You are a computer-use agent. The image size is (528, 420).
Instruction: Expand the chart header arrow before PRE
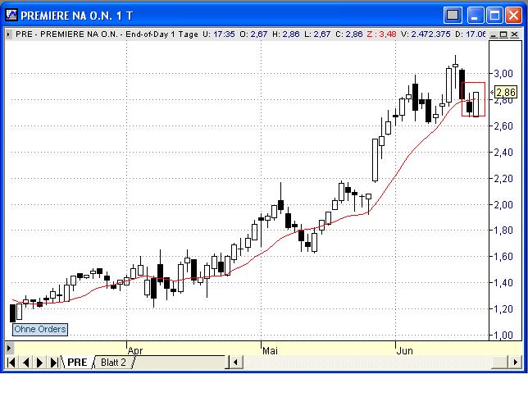coord(8,34)
